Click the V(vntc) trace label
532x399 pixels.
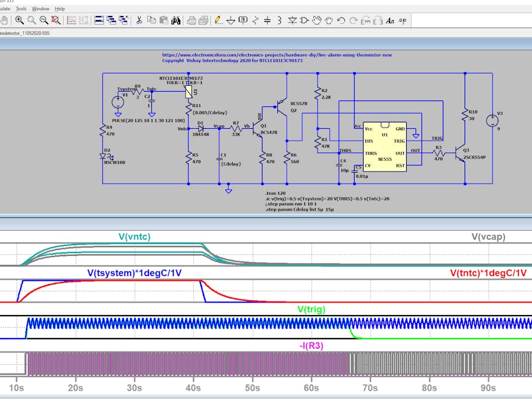pyautogui.click(x=134, y=237)
